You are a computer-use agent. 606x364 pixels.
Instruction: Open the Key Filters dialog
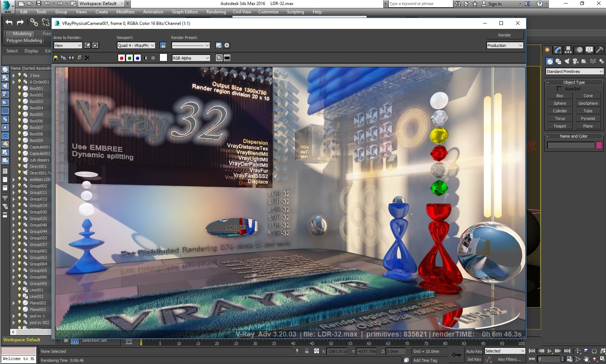pos(509,359)
